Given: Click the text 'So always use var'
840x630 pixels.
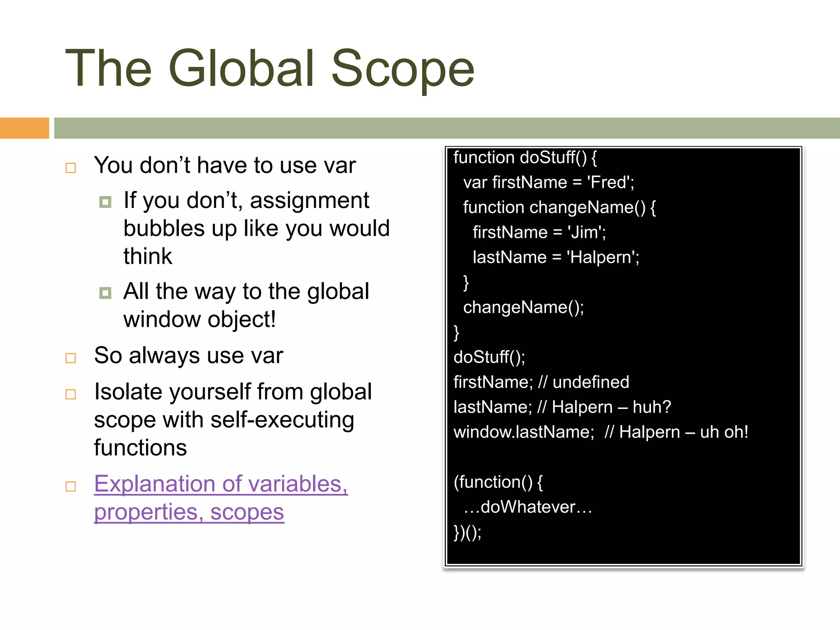Looking at the screenshot, I should [188, 355].
